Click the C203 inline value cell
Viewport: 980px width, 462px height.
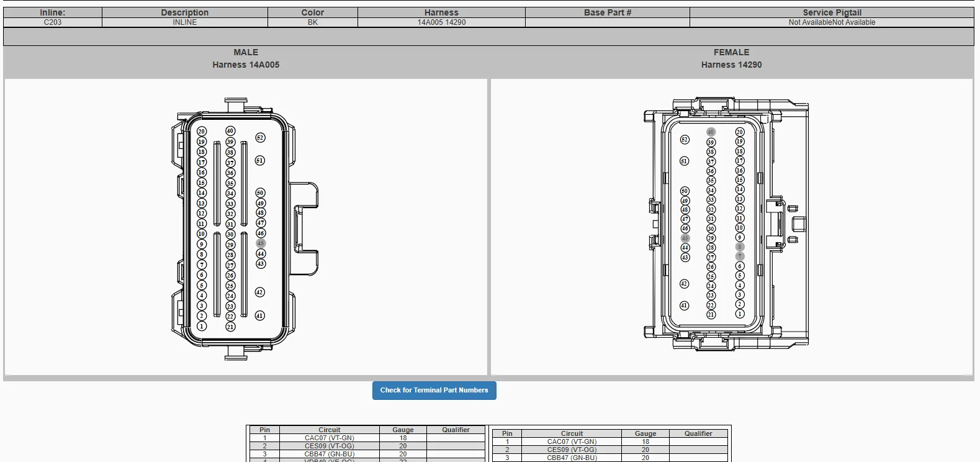tap(53, 22)
